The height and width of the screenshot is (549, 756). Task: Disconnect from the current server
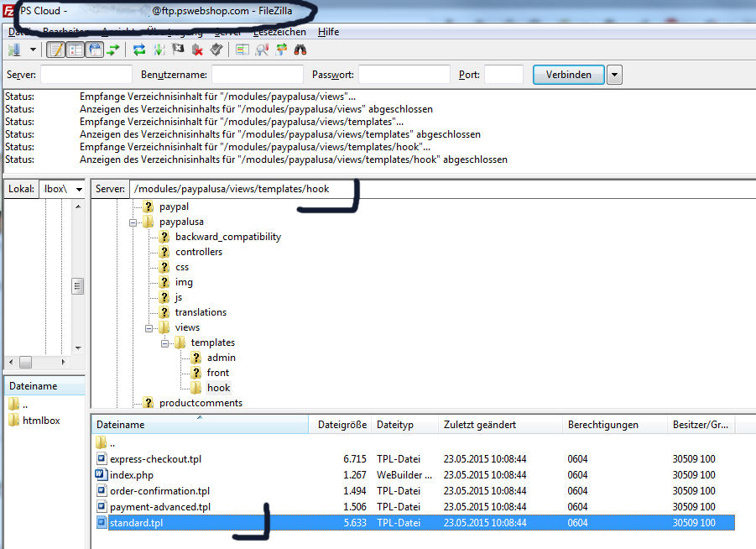tap(197, 50)
